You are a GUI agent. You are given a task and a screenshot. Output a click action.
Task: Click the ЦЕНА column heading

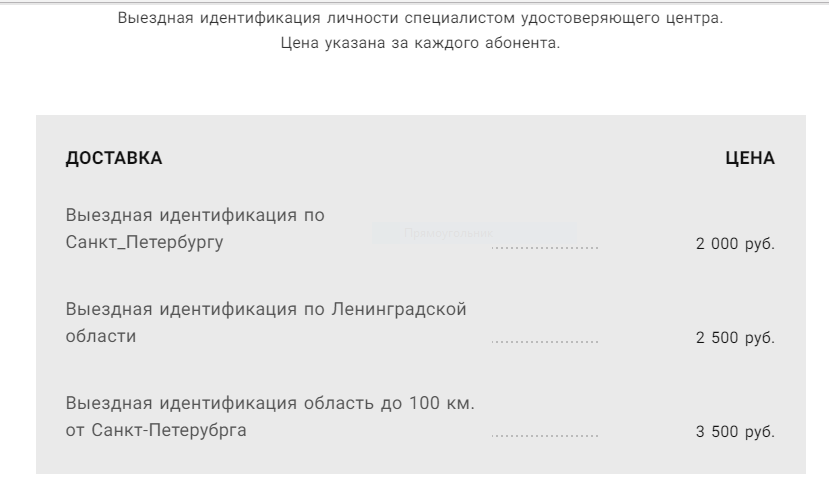click(x=750, y=158)
